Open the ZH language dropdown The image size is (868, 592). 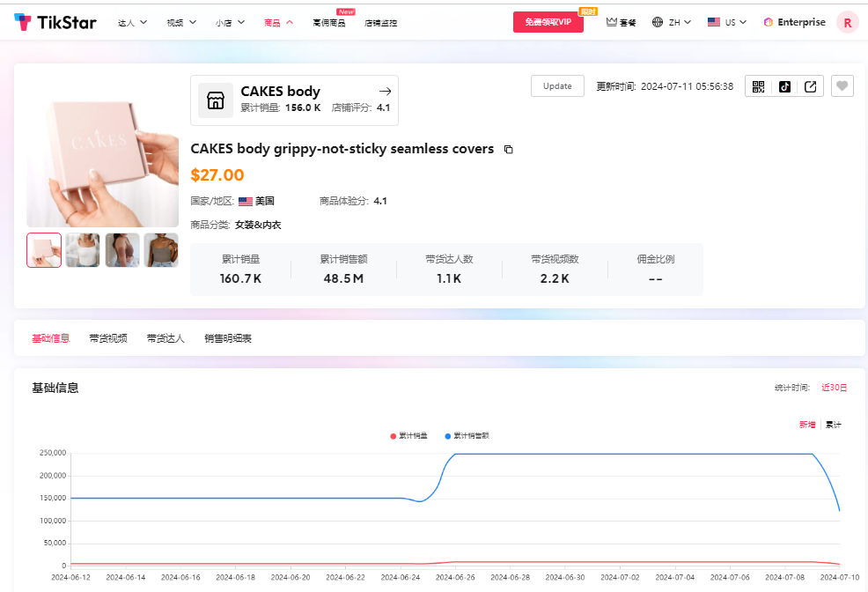(672, 21)
